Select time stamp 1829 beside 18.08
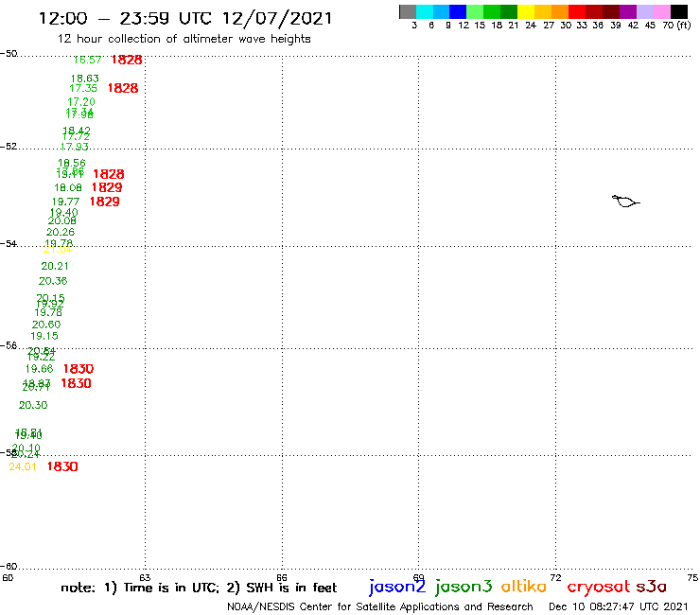This screenshot has width=700, height=615. [x=107, y=187]
